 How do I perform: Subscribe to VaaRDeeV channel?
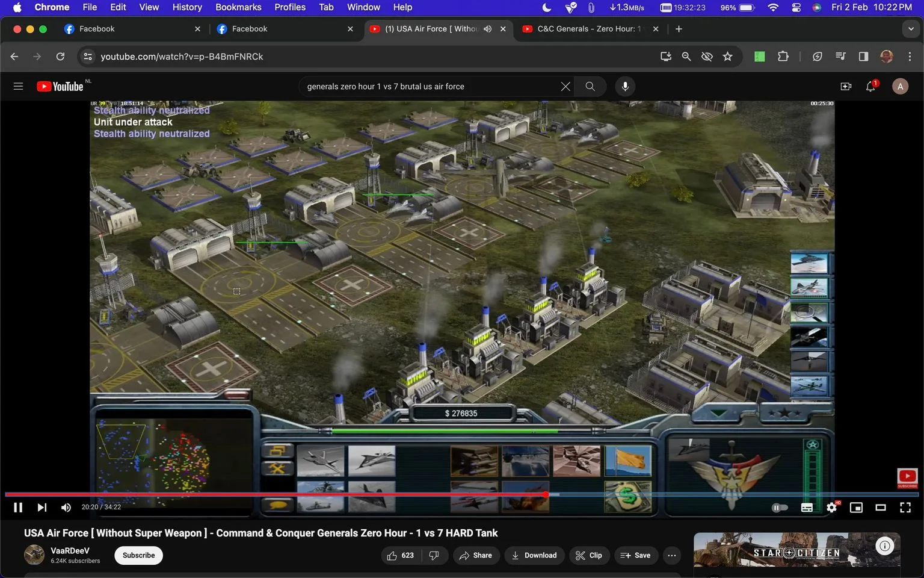point(139,555)
